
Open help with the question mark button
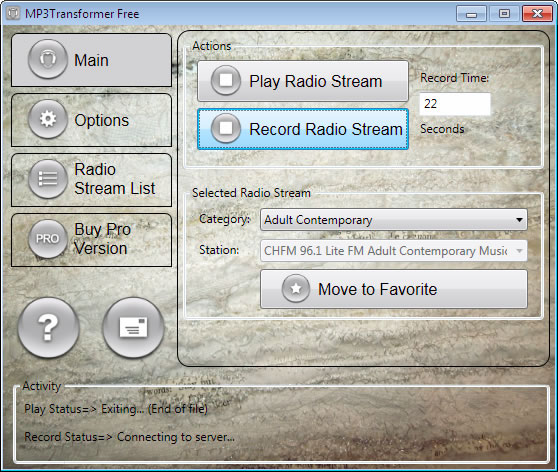click(48, 327)
